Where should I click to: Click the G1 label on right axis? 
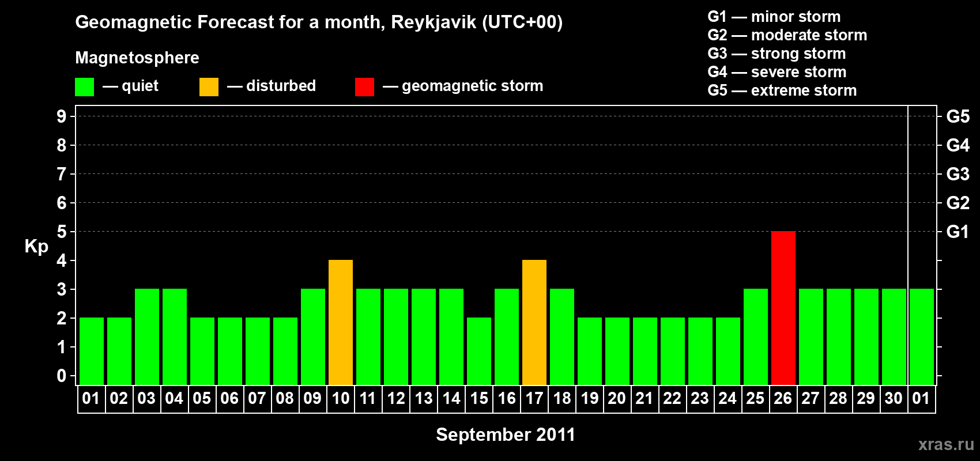pos(958,232)
